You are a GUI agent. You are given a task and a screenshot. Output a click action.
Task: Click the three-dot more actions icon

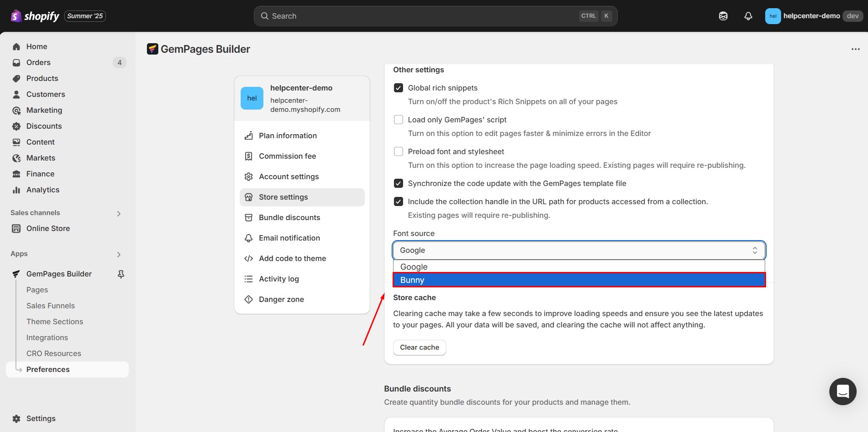coord(855,49)
